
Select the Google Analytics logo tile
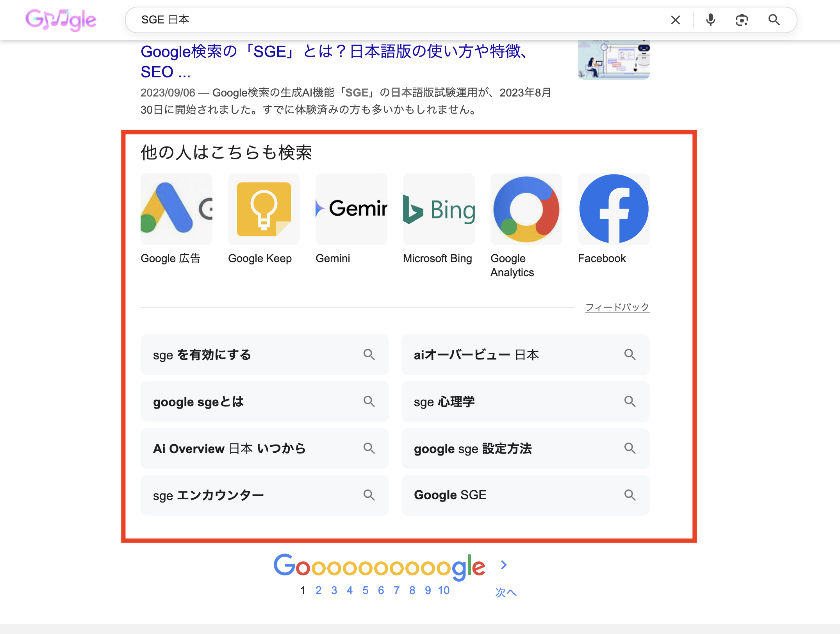click(526, 209)
